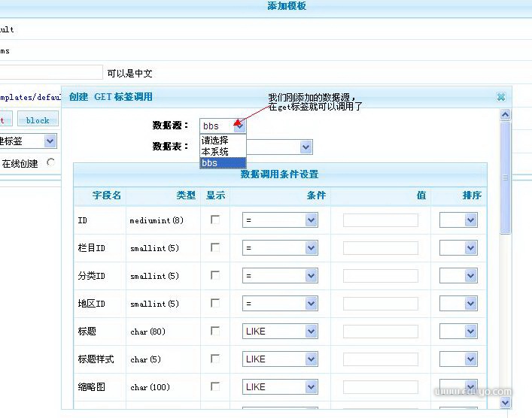Open the 数据源 dropdown showing bbs
The width and height of the screenshot is (532, 418).
223,126
